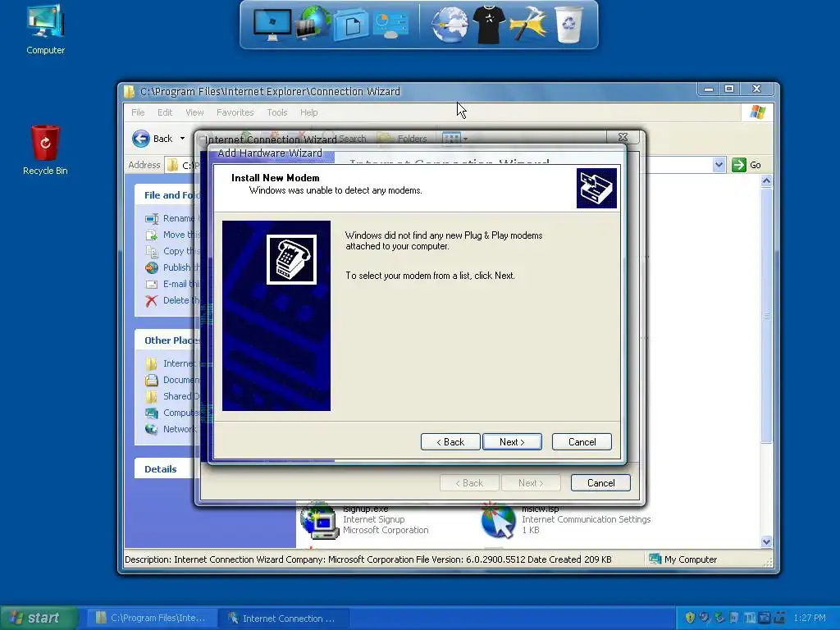Click the taskbar clock 1:27 PM
Viewport: 840px width, 630px height.
point(810,618)
